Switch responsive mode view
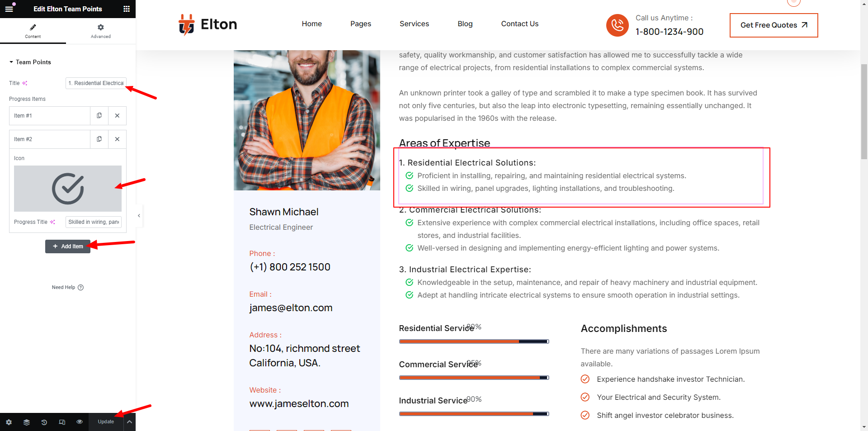Image resolution: width=868 pixels, height=431 pixels. 62,422
